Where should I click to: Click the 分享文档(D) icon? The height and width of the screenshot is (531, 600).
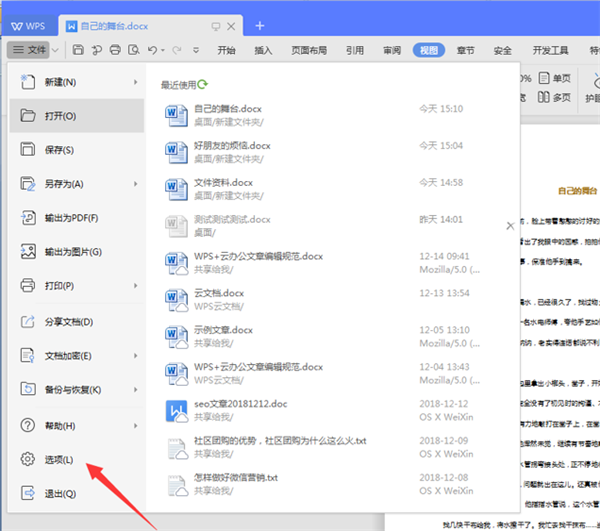(27, 321)
